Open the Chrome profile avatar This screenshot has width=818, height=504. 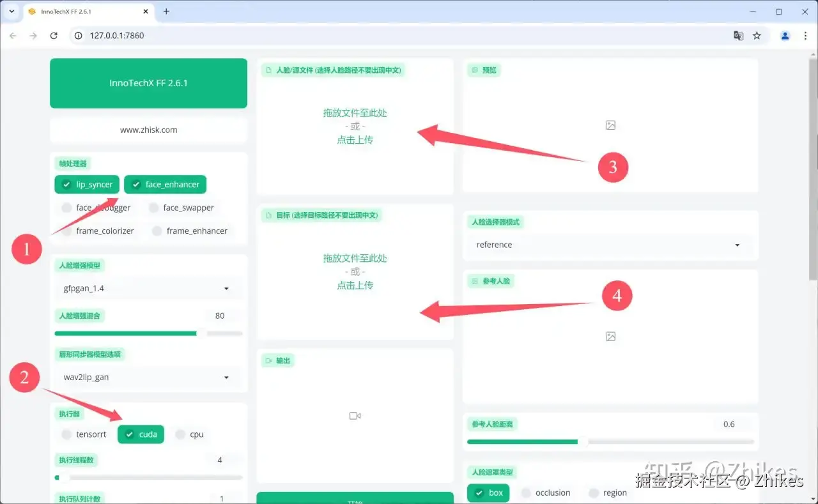coord(785,36)
